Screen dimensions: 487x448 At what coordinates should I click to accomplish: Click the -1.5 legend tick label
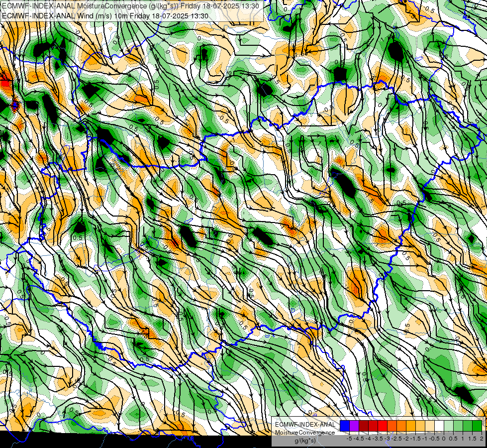pyautogui.click(x=415, y=439)
